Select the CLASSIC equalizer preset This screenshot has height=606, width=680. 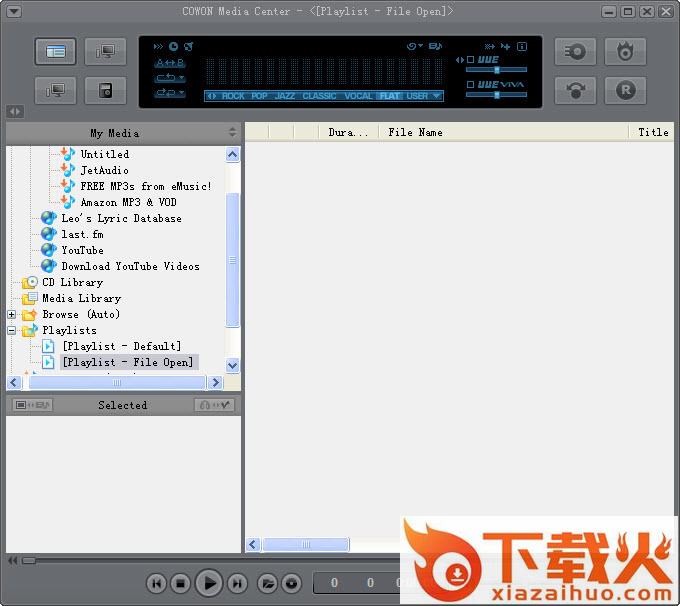click(x=319, y=96)
